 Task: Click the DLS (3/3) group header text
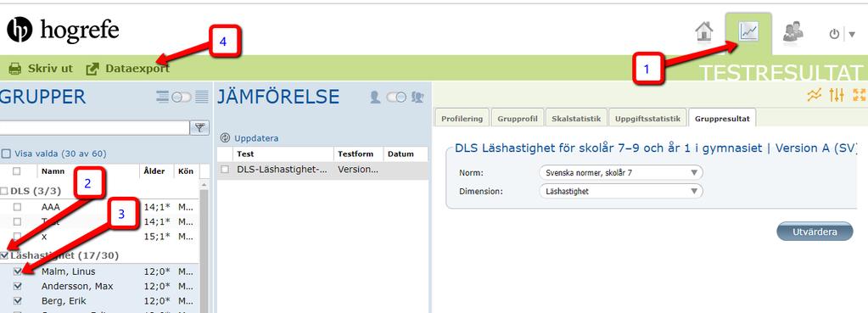pyautogui.click(x=36, y=192)
